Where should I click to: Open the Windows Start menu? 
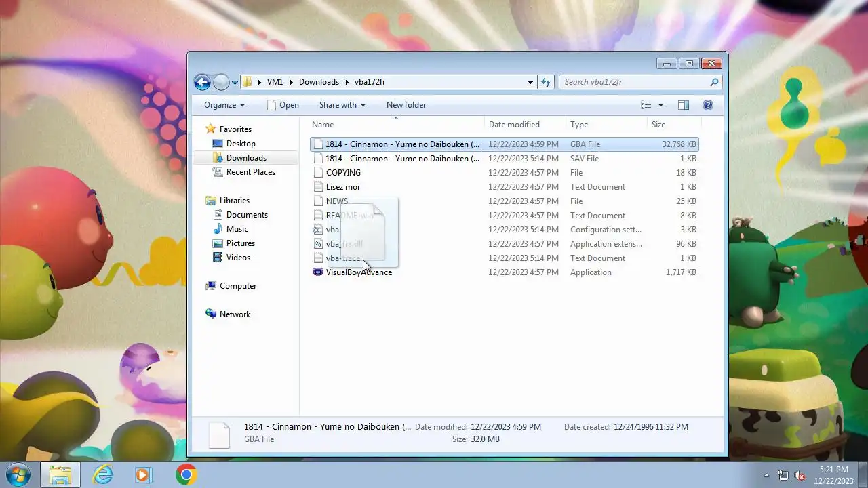click(18, 474)
